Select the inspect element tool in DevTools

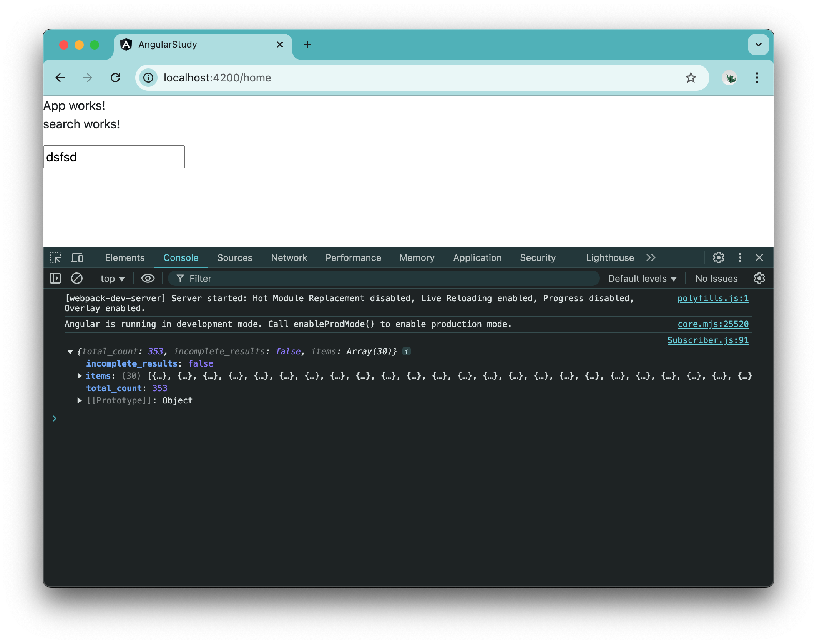tap(55, 257)
